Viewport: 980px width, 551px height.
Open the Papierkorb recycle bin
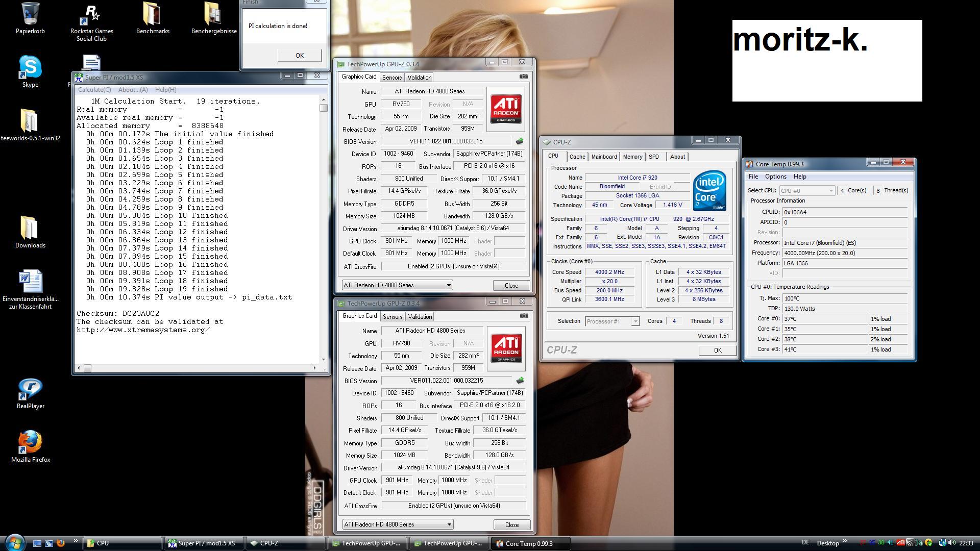[x=30, y=14]
